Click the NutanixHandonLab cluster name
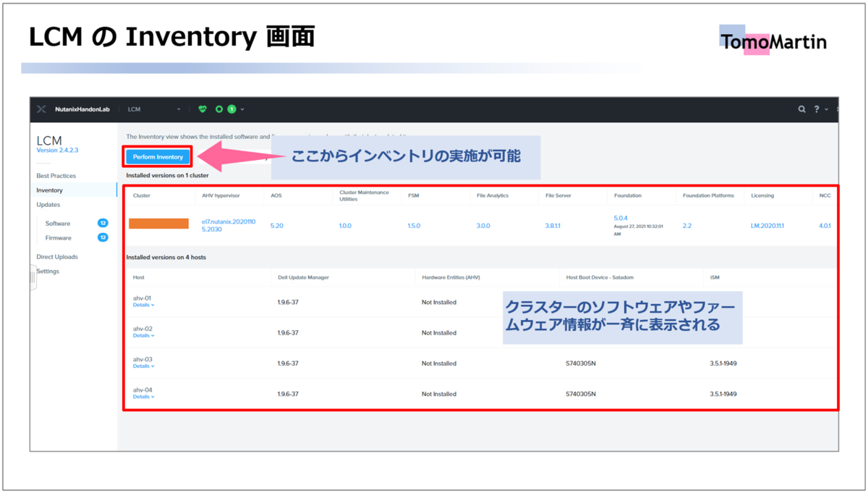Viewport: 868px width, 493px height. tap(81, 109)
